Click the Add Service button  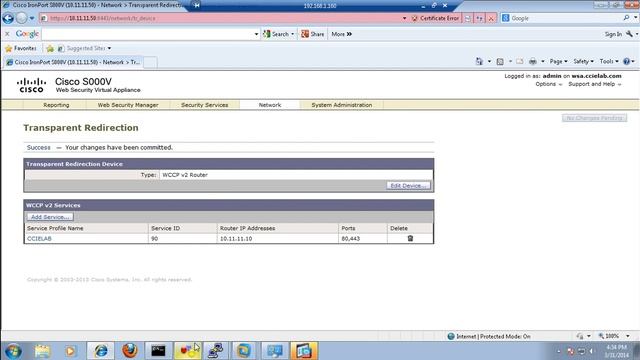tap(50, 217)
